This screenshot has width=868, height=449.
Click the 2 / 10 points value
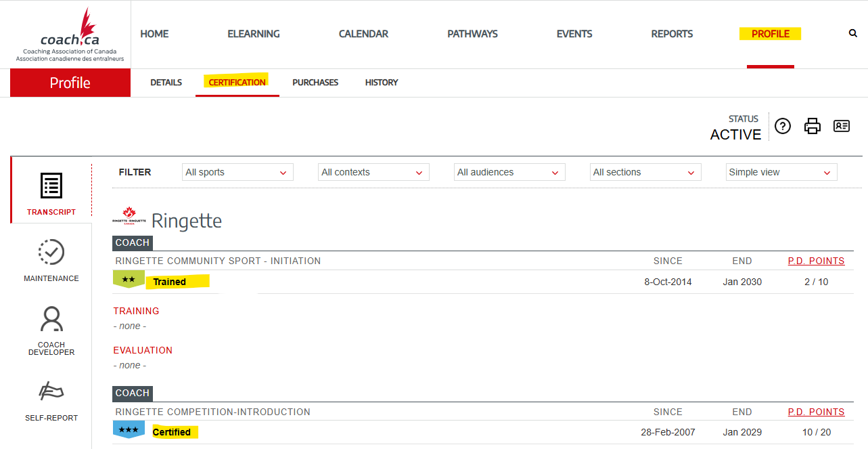[816, 282]
